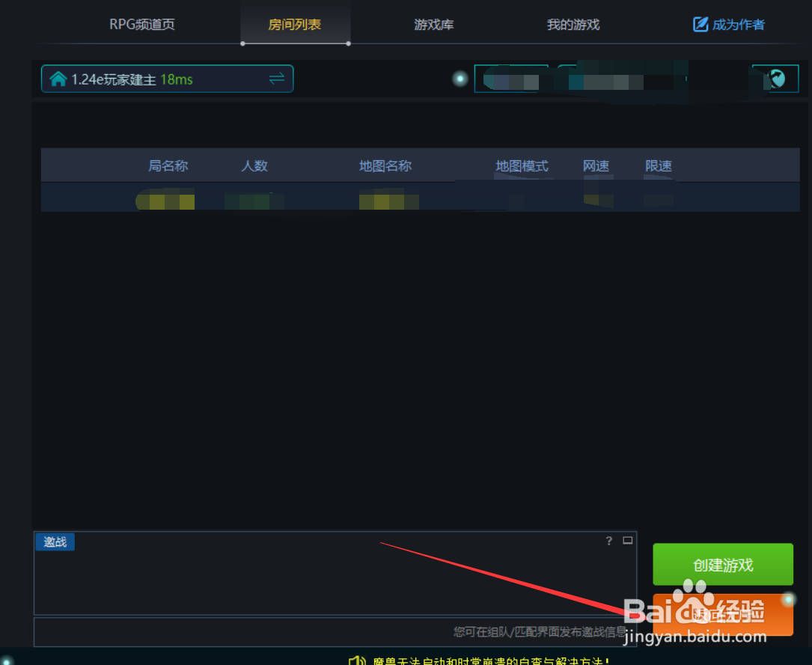Screen dimensions: 812x665
Task: Click the speaker announcement icon at bottom
Action: click(x=357, y=661)
